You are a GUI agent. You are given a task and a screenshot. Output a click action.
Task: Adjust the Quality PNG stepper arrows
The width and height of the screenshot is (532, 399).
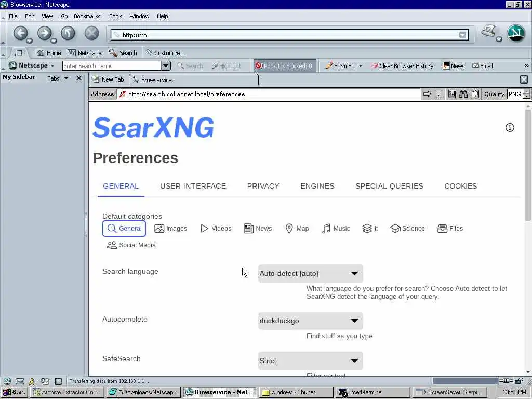(x=526, y=94)
